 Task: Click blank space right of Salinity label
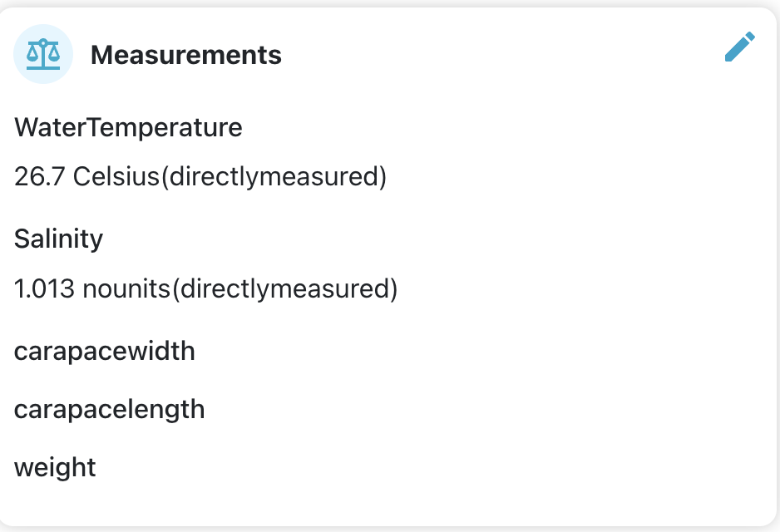pos(416,239)
